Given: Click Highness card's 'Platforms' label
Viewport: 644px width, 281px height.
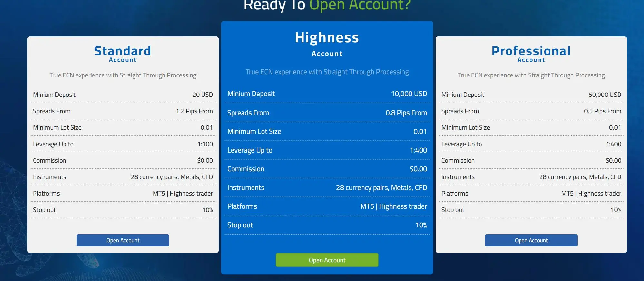Looking at the screenshot, I should tap(242, 206).
